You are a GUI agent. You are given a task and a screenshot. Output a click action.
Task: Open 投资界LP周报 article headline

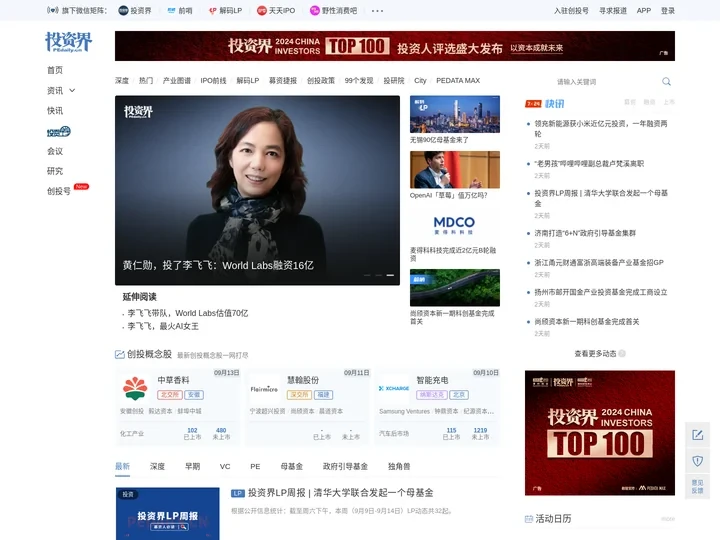[x=340, y=493]
